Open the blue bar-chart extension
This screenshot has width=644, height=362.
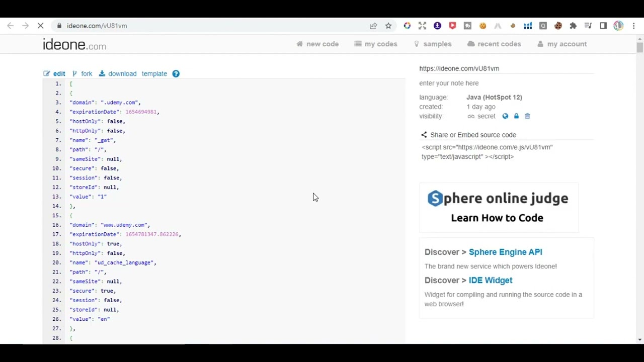click(x=528, y=26)
